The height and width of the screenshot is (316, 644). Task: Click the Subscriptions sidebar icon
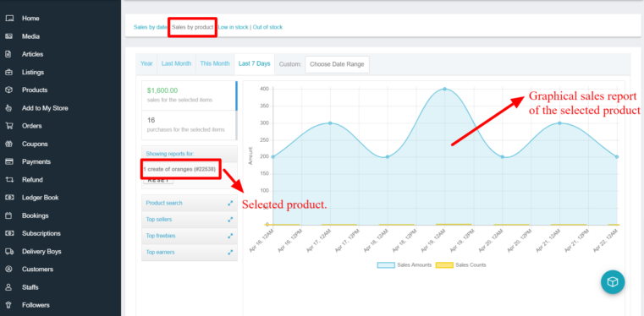(9, 233)
